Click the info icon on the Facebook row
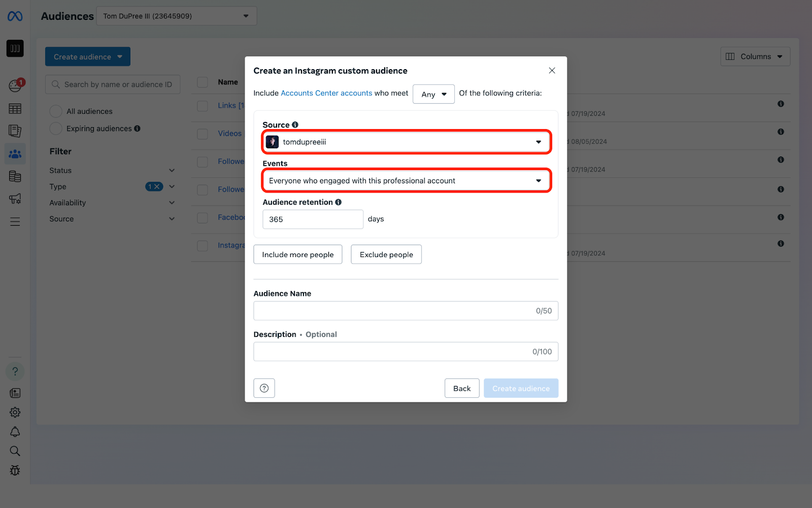The height and width of the screenshot is (508, 812). (781, 217)
